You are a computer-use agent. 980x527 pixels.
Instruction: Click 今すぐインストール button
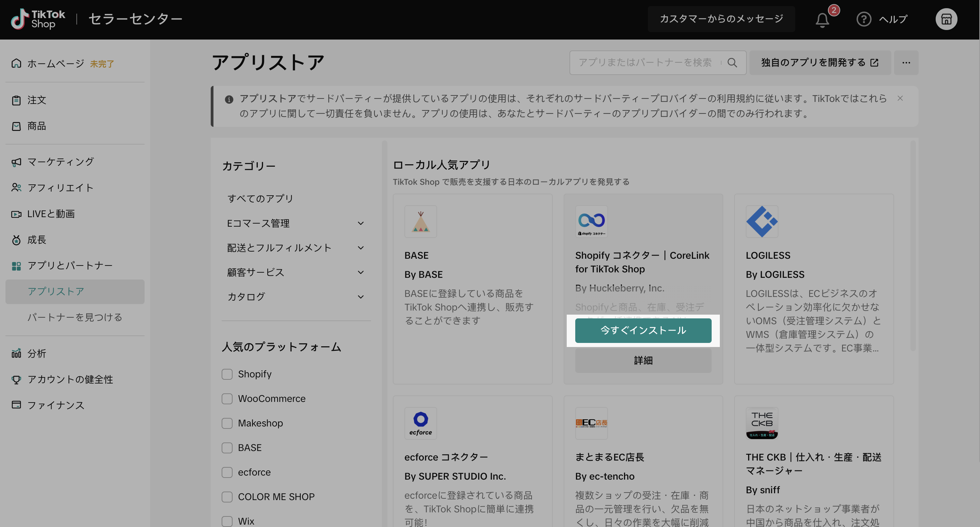tap(643, 330)
